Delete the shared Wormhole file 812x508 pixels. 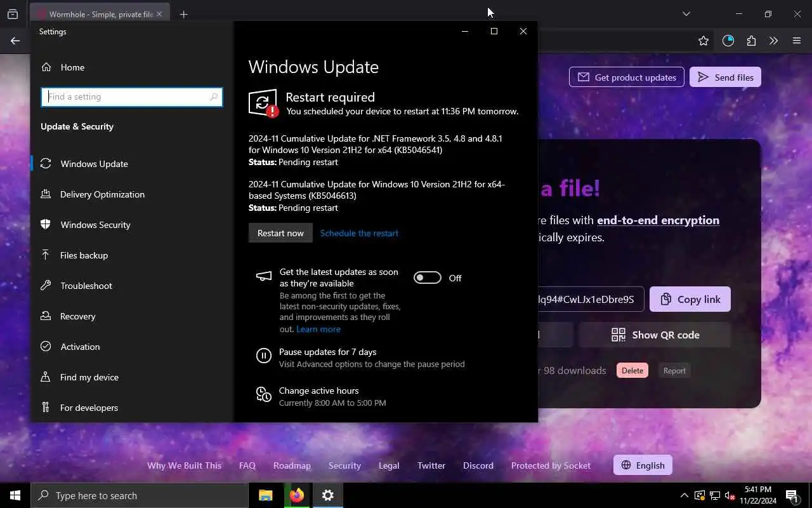pos(632,371)
